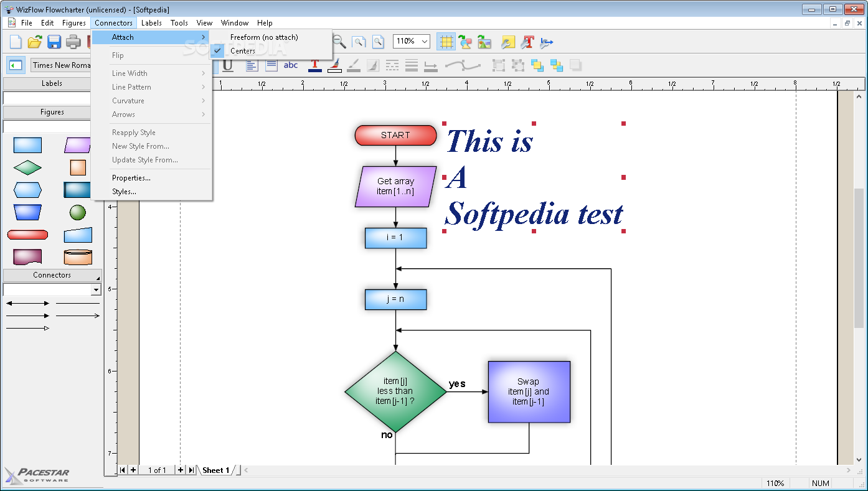Check the Centers attach option
This screenshot has width=868, height=491.
(270, 51)
